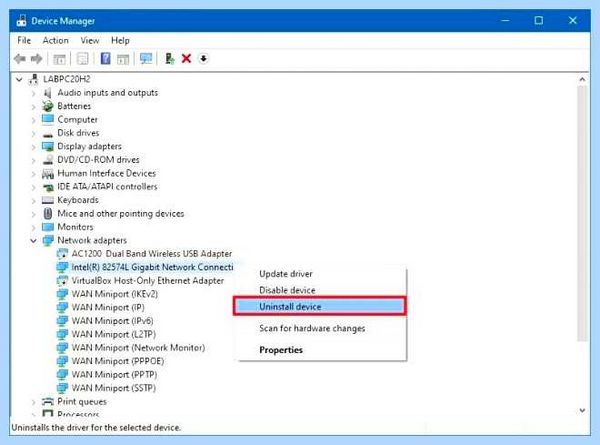Expand Audio inputs and outputs
Screen dimensions: 600x445
click(x=34, y=93)
